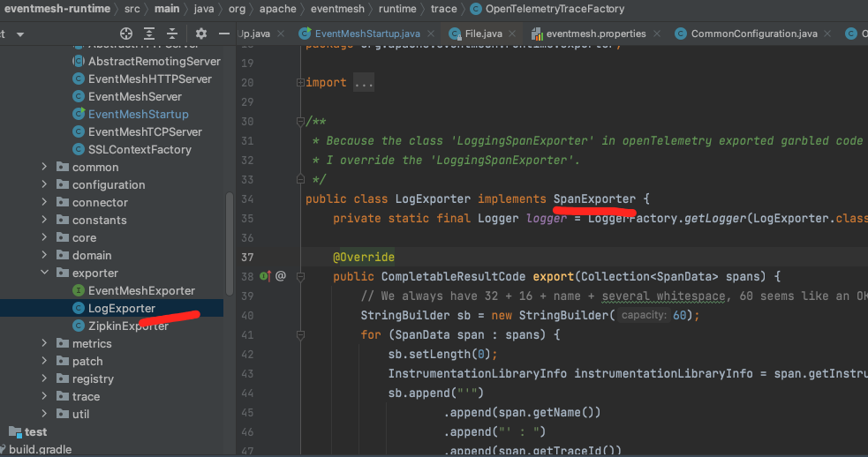This screenshot has width=868, height=457.
Task: Expand the trace package folder
Action: pyautogui.click(x=44, y=396)
